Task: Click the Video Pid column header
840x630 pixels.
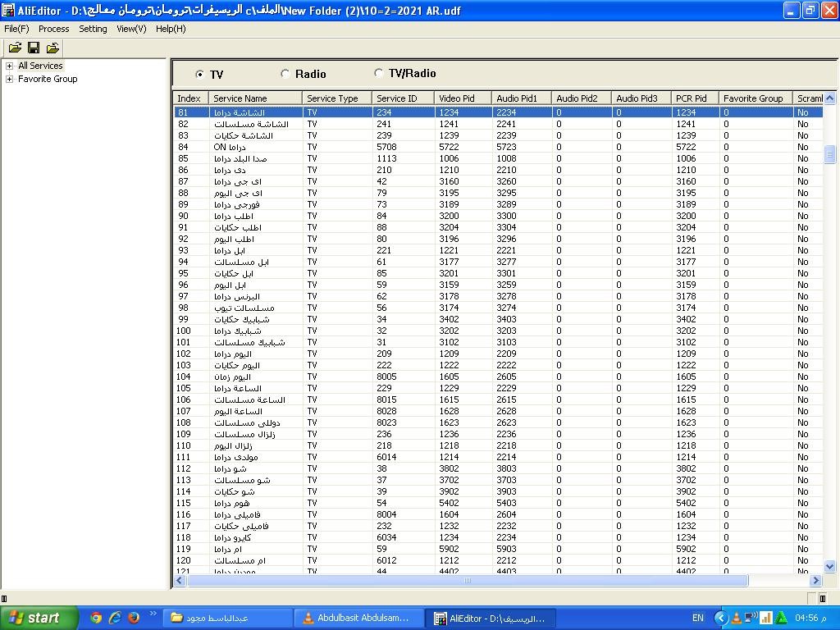Action: click(x=463, y=98)
